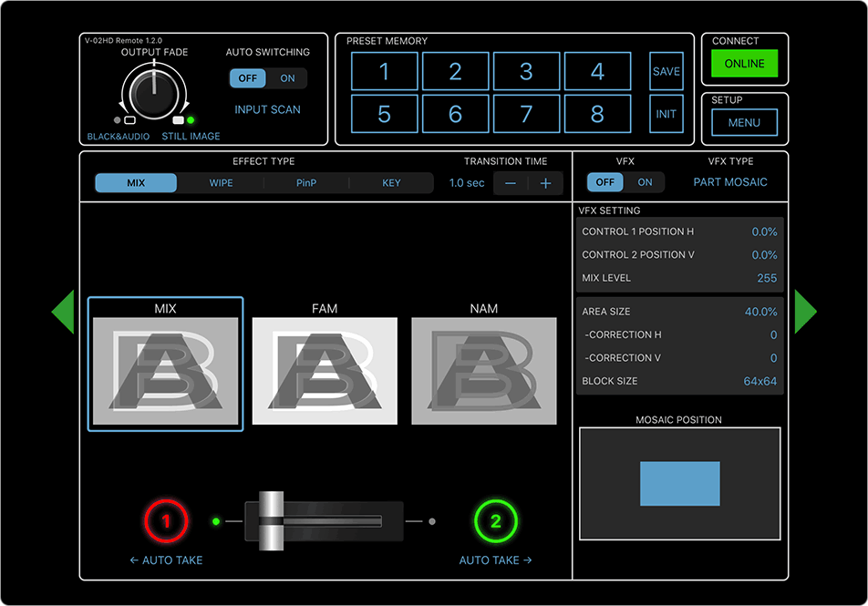Trigger INPUT SCAN
868x606 pixels.
click(267, 108)
